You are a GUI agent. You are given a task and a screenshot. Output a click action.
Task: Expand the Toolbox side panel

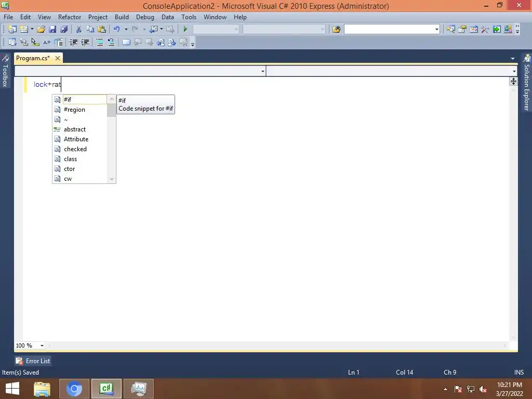coord(5,71)
